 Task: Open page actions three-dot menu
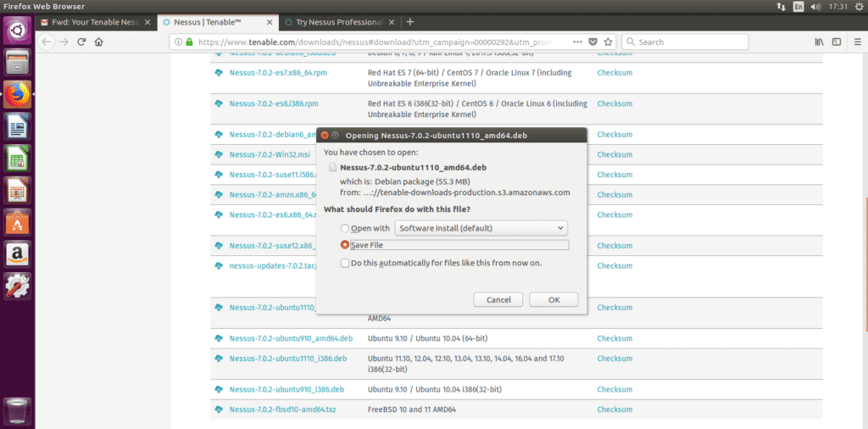click(577, 42)
